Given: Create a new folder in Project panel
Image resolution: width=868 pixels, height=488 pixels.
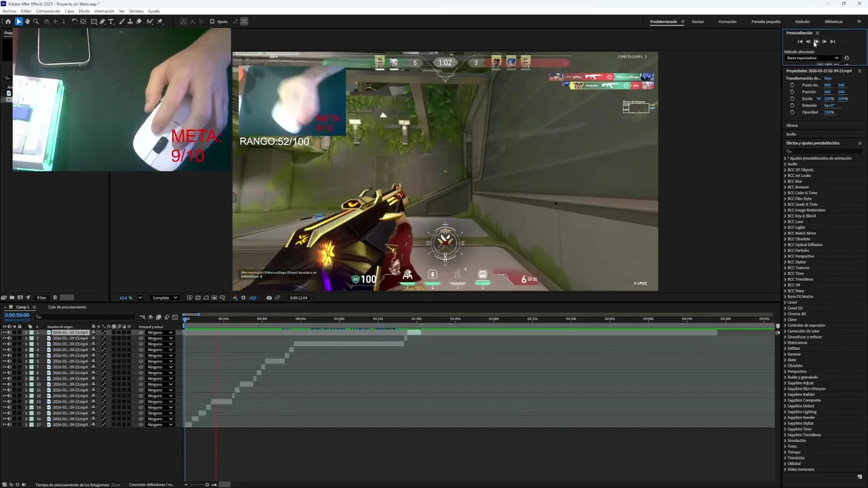Looking at the screenshot, I should pyautogui.click(x=12, y=298).
